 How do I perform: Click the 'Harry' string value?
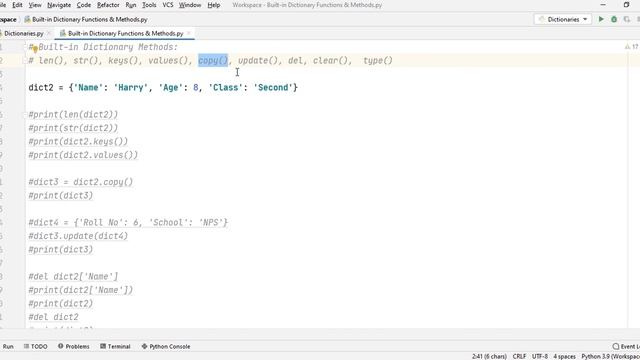131,88
